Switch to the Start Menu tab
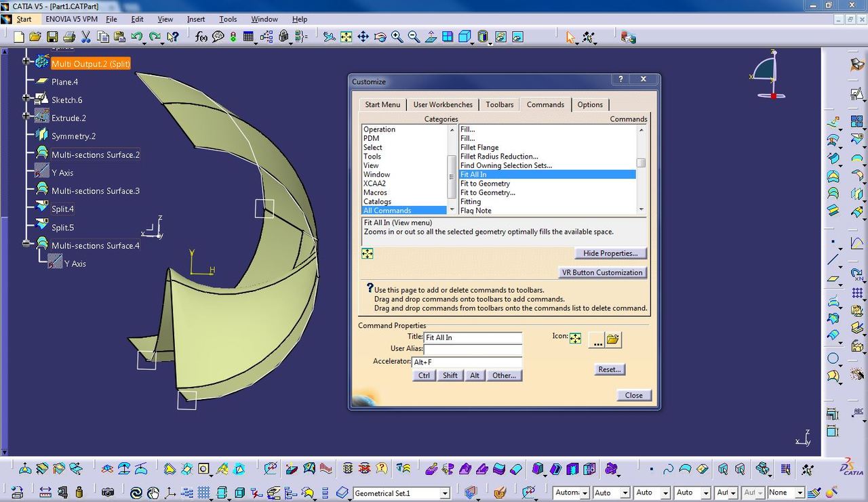Screen dimensions: 868x502 tap(382, 104)
